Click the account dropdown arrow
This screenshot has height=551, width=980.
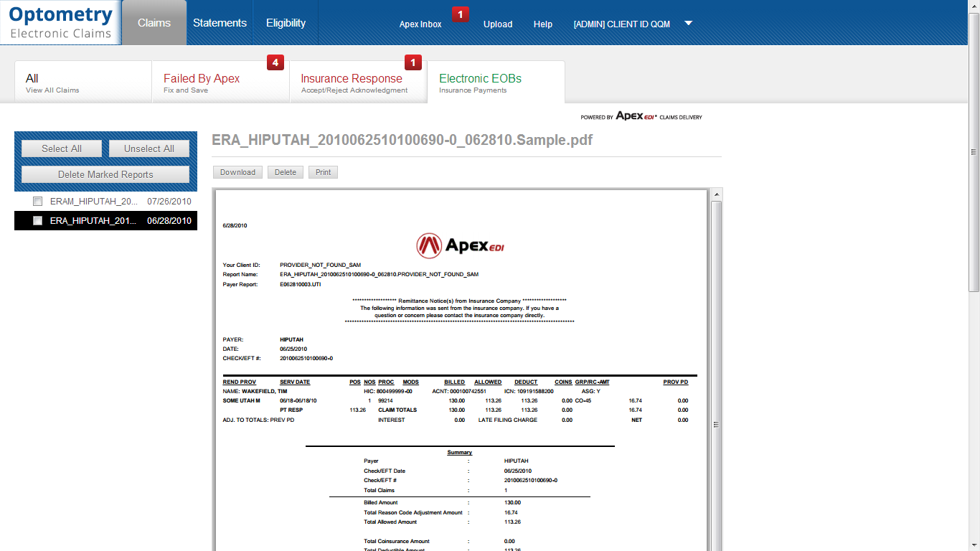688,23
